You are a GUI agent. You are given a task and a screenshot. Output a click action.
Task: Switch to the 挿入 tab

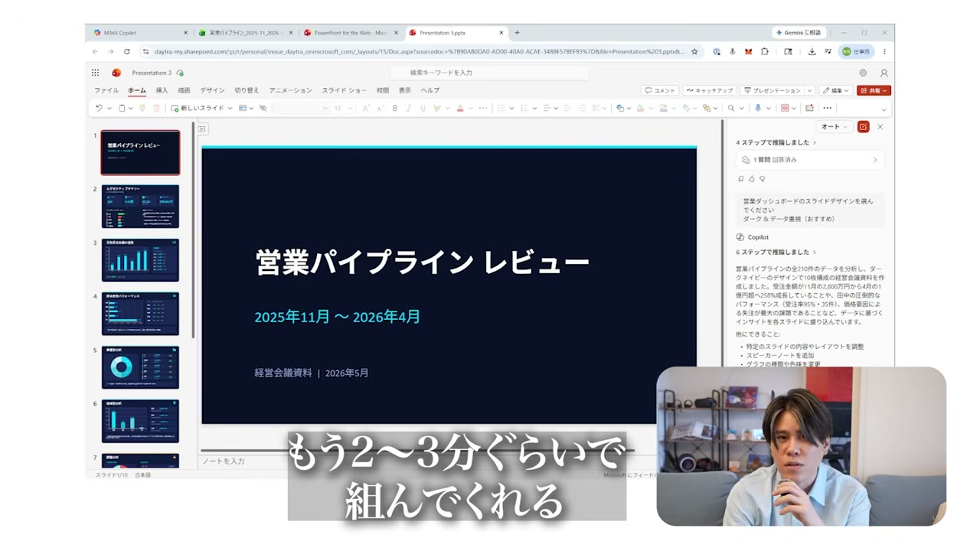[162, 90]
